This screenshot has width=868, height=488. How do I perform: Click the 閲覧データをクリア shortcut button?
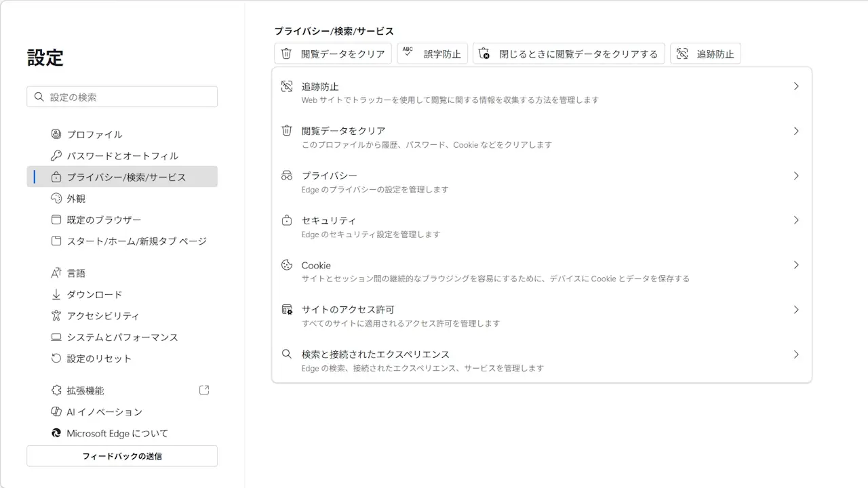pyautogui.click(x=333, y=54)
